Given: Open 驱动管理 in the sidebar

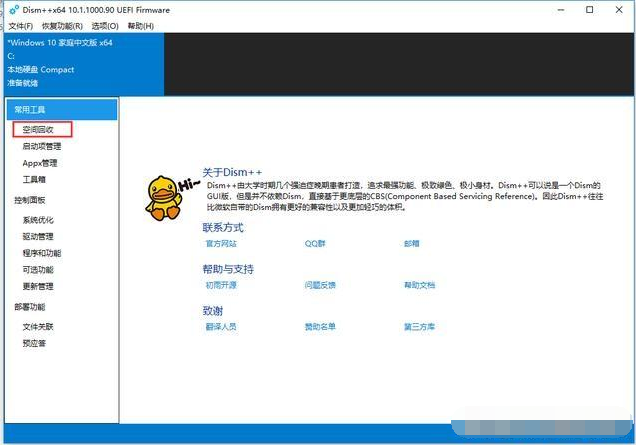Looking at the screenshot, I should tap(38, 236).
